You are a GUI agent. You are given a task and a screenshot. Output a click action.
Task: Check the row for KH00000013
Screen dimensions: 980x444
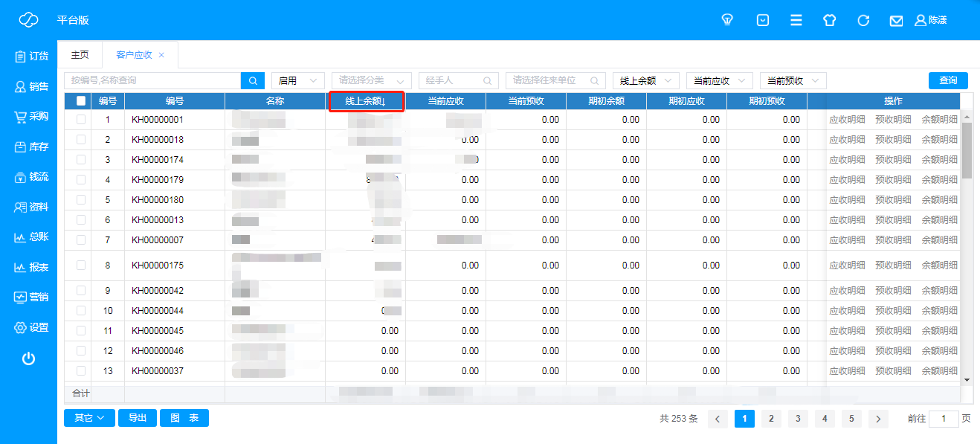81,219
